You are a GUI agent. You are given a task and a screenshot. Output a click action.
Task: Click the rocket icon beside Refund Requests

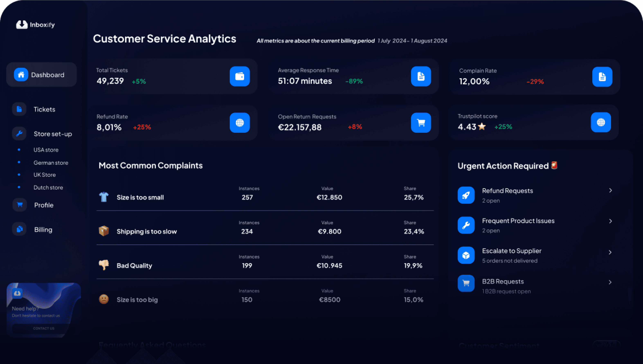pos(466,195)
